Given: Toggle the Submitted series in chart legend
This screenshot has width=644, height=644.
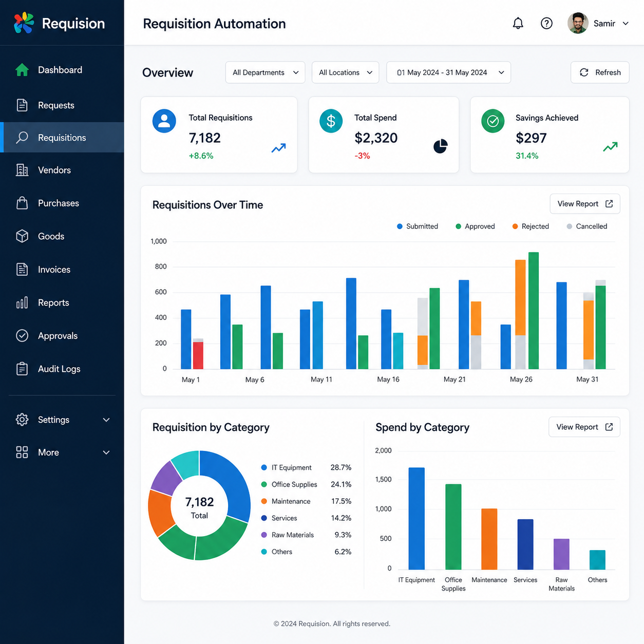Looking at the screenshot, I should point(418,226).
